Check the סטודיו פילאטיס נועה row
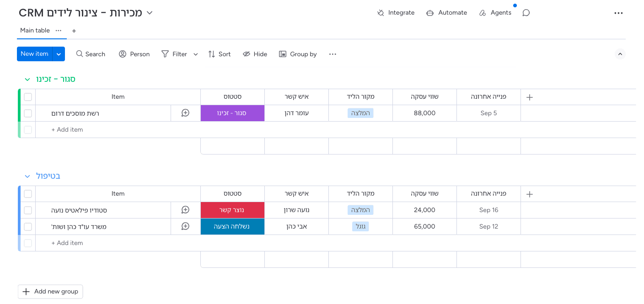Image resolution: width=644 pixels, height=304 pixels. [28, 210]
